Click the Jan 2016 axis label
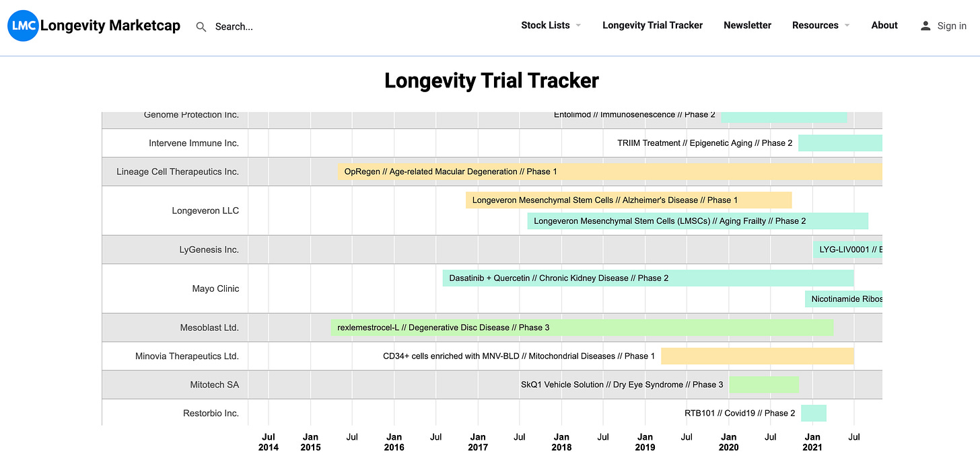980x472 pixels. point(394,442)
